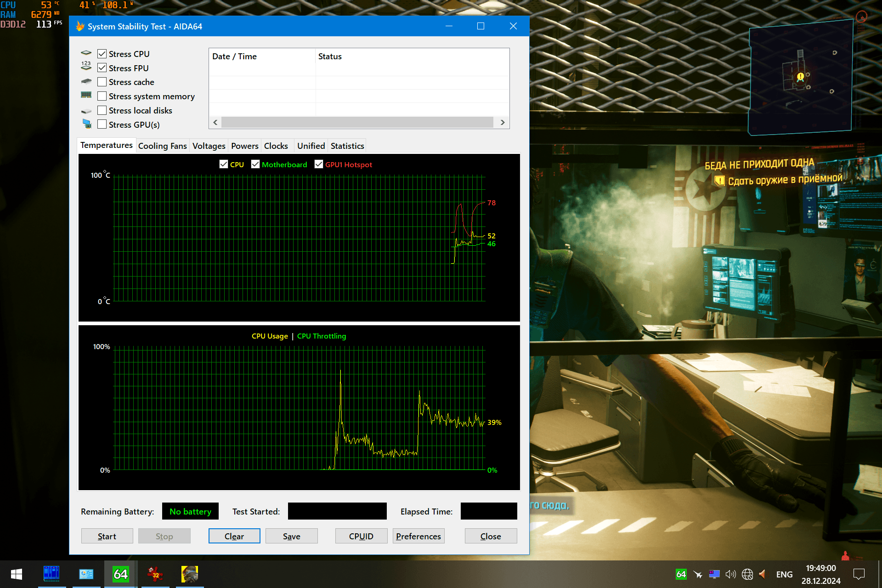
Task: Hide the Motherboard temperature graph line
Action: 255,164
